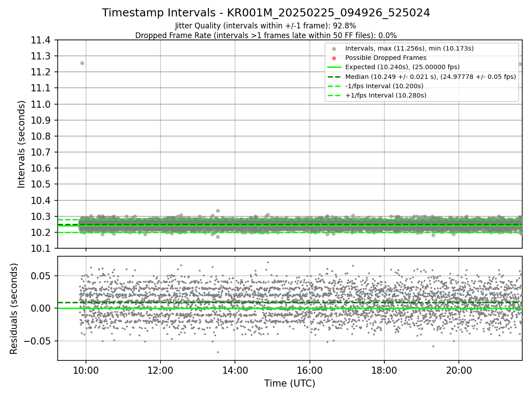Screen dimensions: 532x399
Task: Click the '10.3' y-axis tick label
Action: [40, 216]
